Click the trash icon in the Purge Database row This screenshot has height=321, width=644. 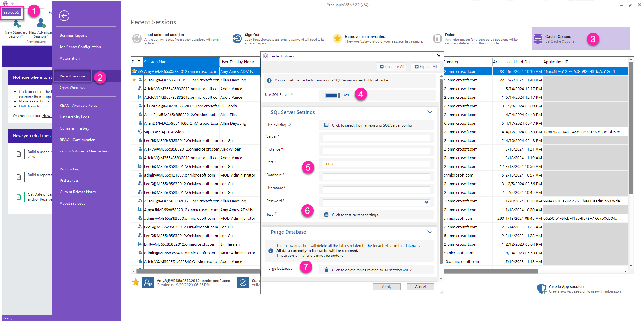pyautogui.click(x=326, y=270)
